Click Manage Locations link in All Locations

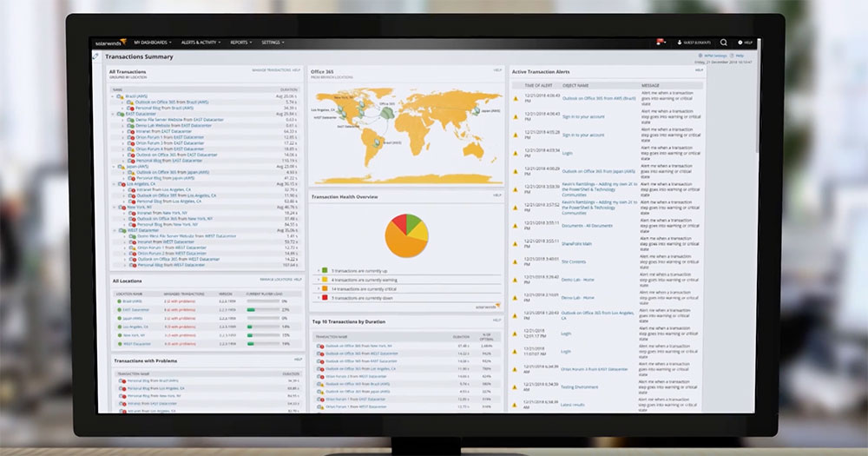275,280
